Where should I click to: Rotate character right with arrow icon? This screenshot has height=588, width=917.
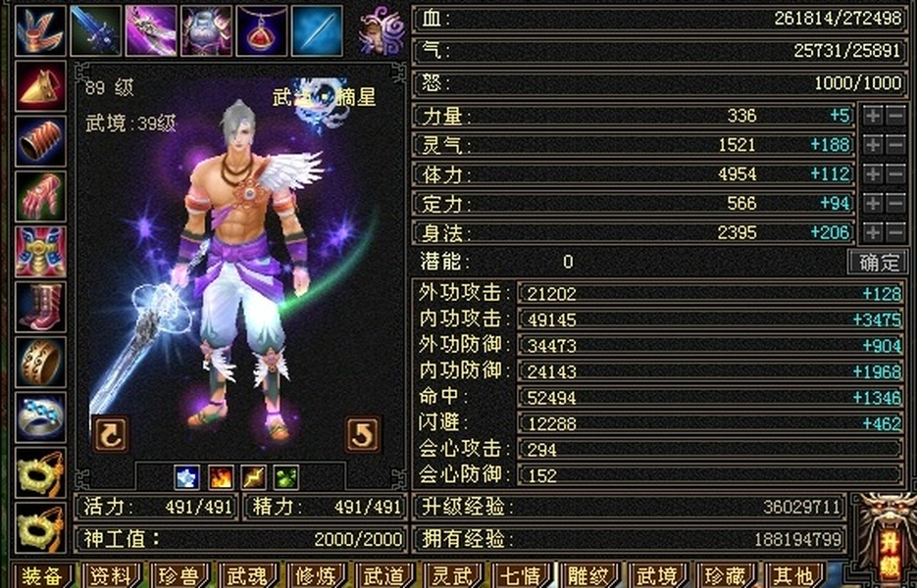pyautogui.click(x=363, y=434)
